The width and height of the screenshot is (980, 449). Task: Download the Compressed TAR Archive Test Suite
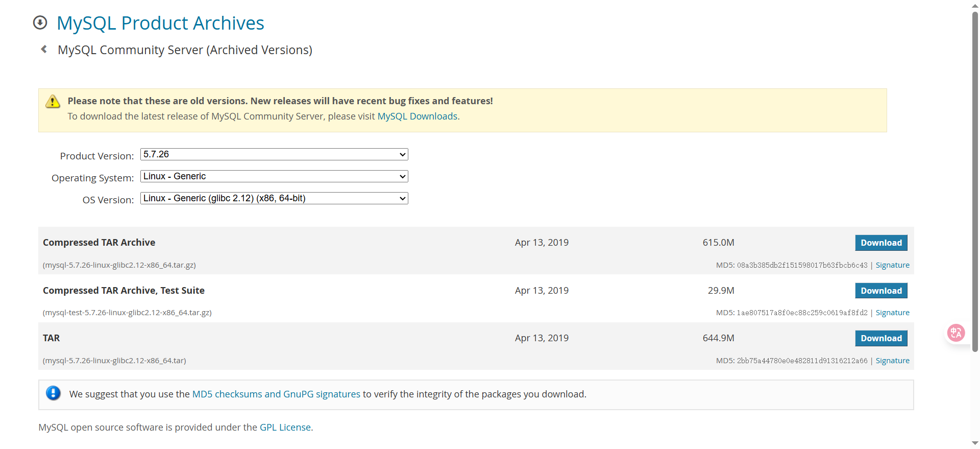(881, 291)
